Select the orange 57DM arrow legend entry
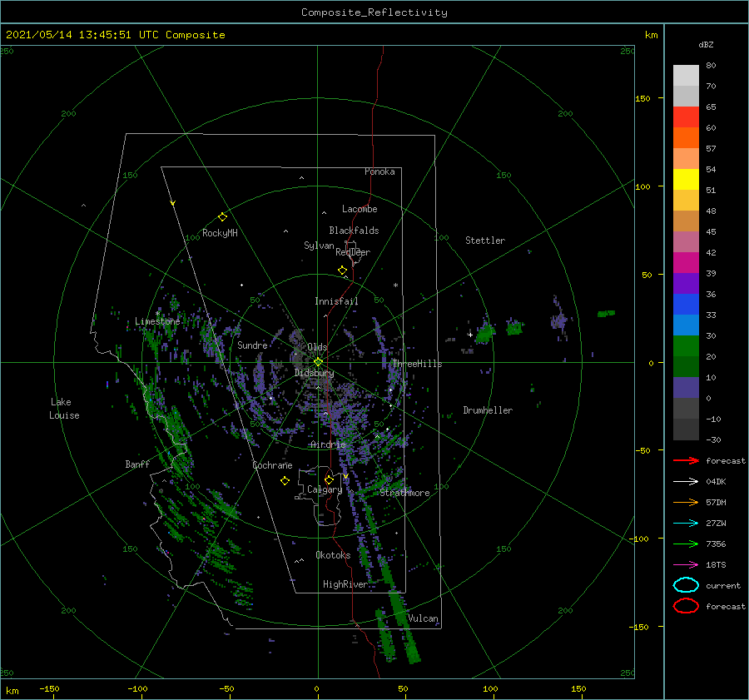749x700 pixels. pos(686,502)
